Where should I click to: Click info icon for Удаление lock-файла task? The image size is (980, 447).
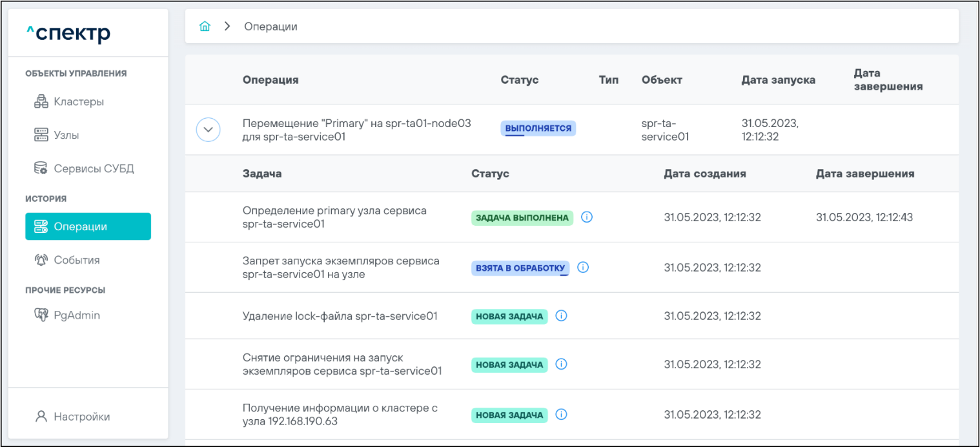coord(561,316)
